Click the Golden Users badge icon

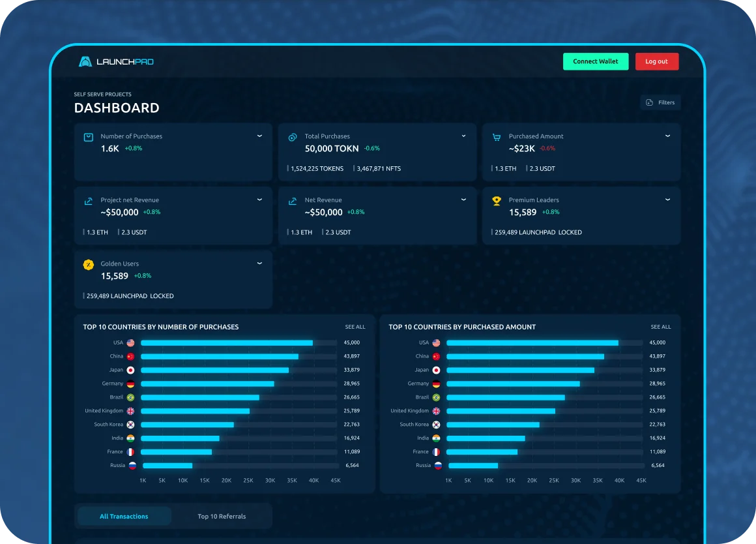tap(89, 265)
